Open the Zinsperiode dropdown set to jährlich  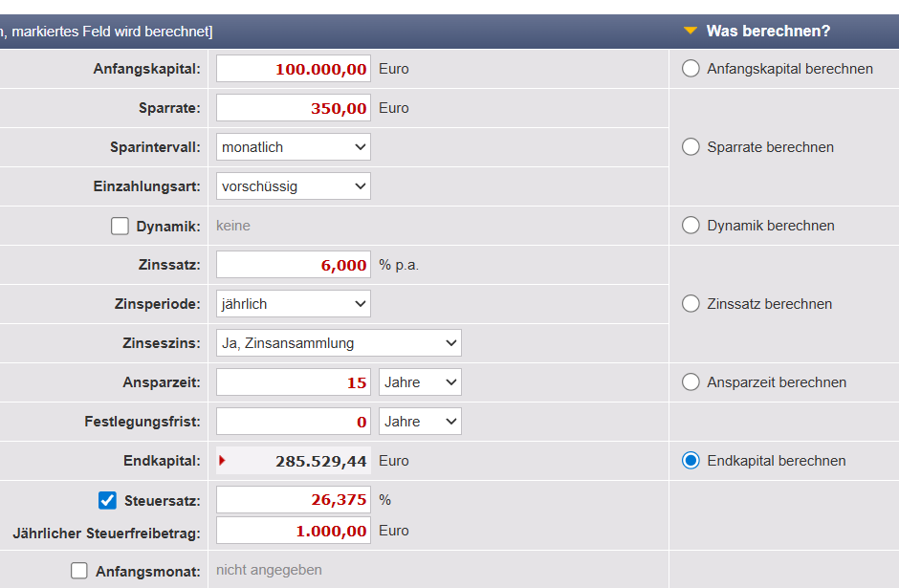click(x=294, y=304)
